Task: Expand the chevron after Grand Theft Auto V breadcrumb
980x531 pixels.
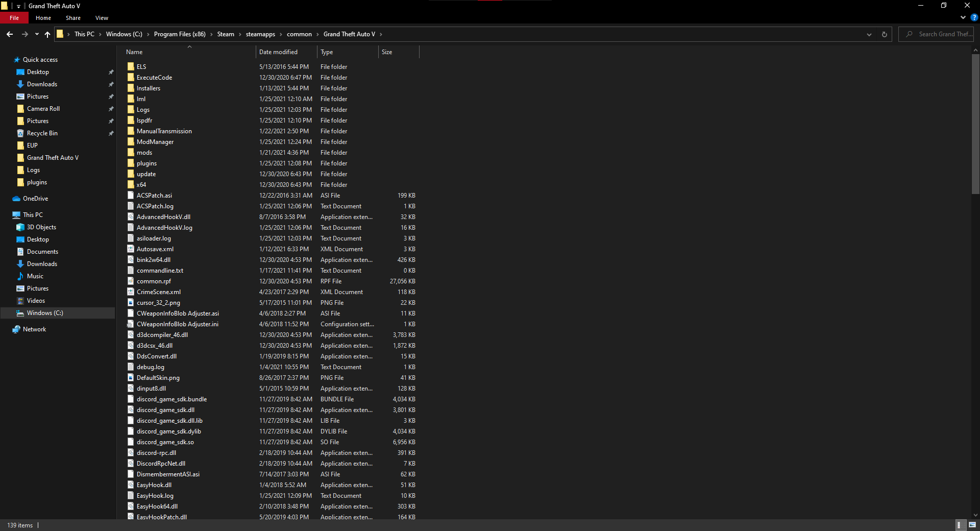Action: click(x=381, y=34)
